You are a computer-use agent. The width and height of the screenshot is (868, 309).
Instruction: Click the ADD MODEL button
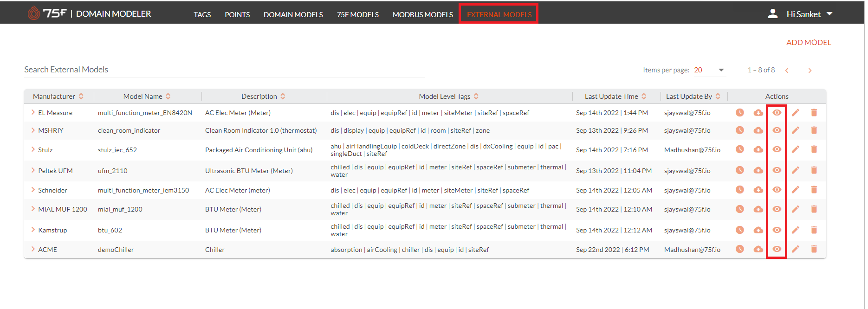pos(809,43)
